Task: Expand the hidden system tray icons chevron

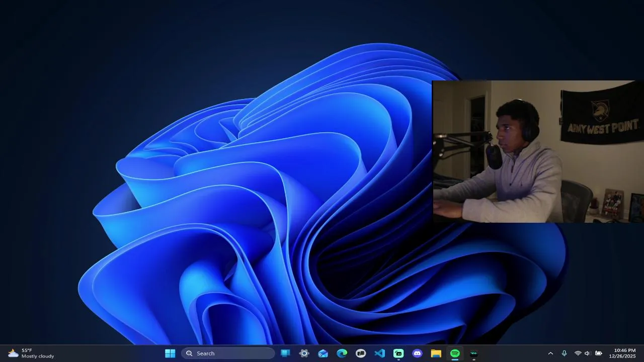Action: (550, 353)
